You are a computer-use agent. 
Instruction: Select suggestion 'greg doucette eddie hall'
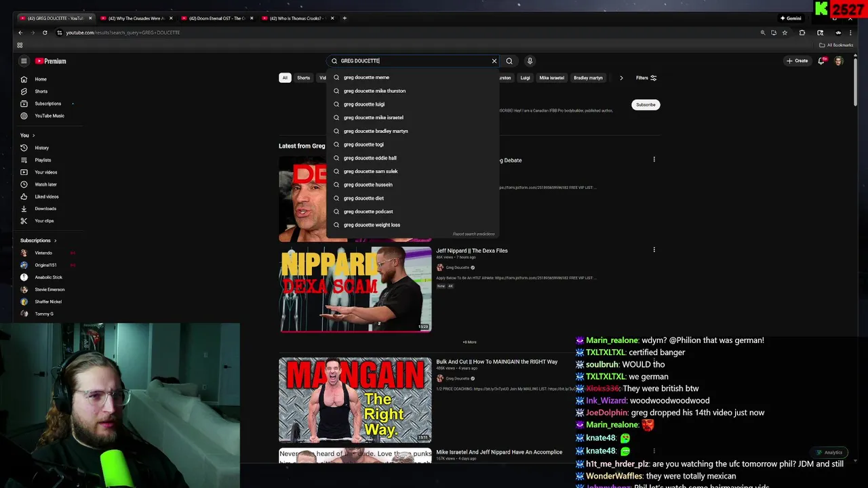coord(412,158)
